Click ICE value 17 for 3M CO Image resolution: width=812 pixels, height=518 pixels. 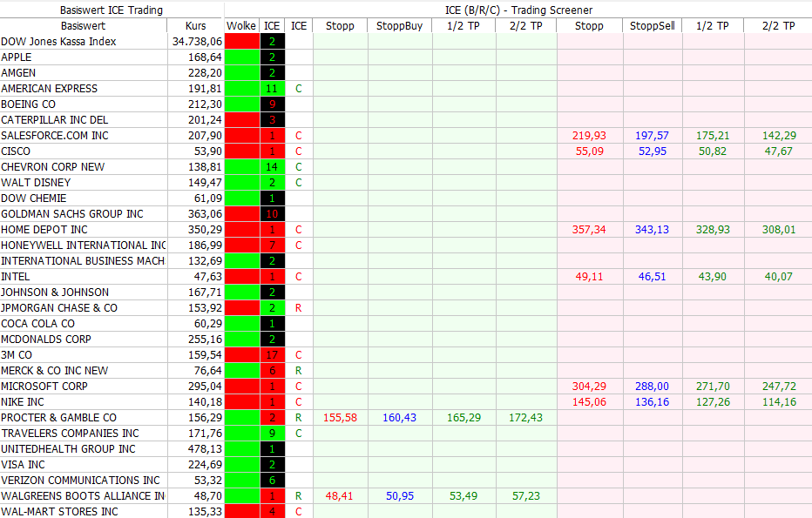coord(272,355)
